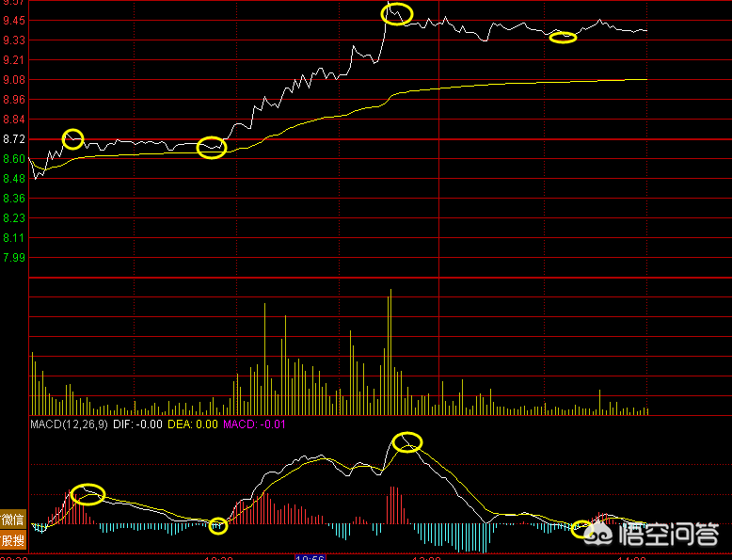Click the yellow circle at the price peak
Image resolution: width=732 pixels, height=560 pixels.
[397, 14]
